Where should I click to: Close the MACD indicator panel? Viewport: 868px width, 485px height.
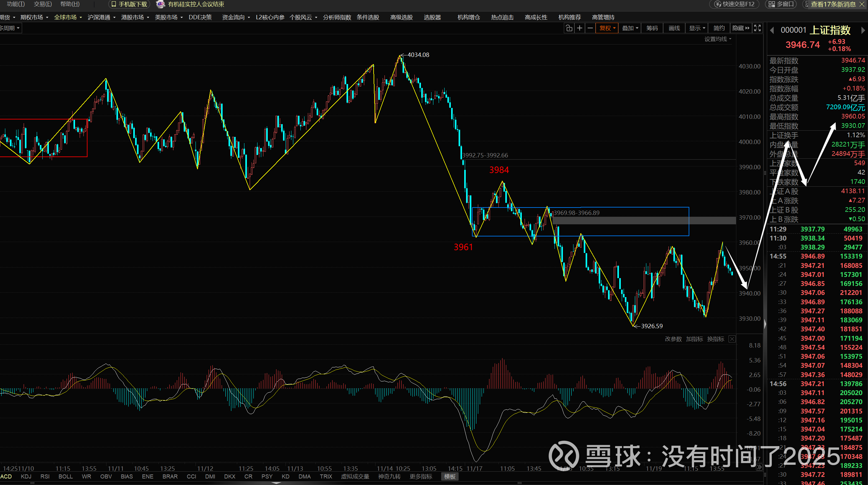click(x=732, y=339)
